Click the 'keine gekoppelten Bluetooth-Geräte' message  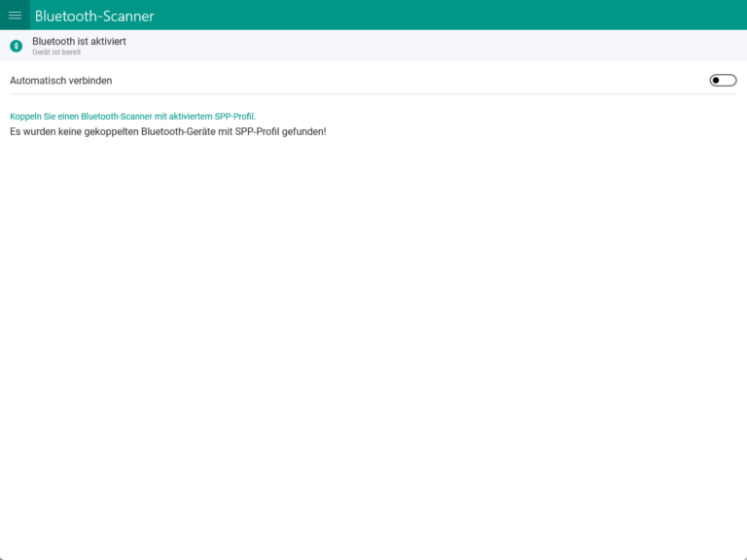tap(167, 131)
